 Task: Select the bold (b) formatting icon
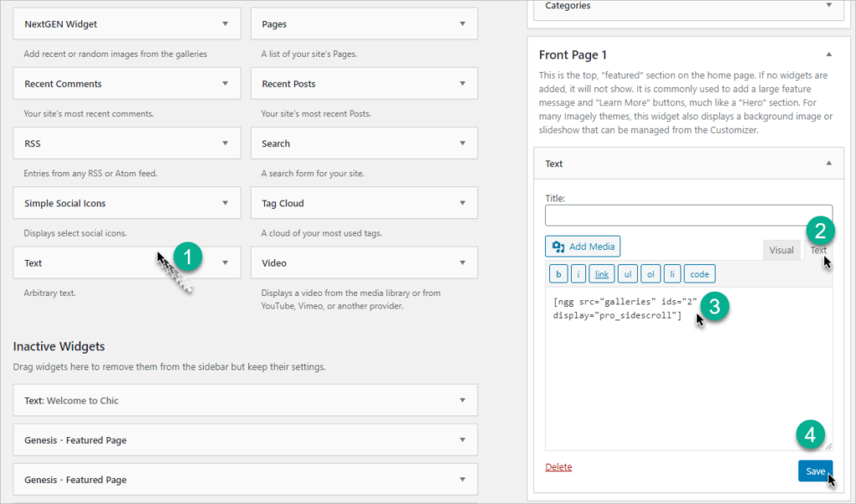(x=558, y=273)
